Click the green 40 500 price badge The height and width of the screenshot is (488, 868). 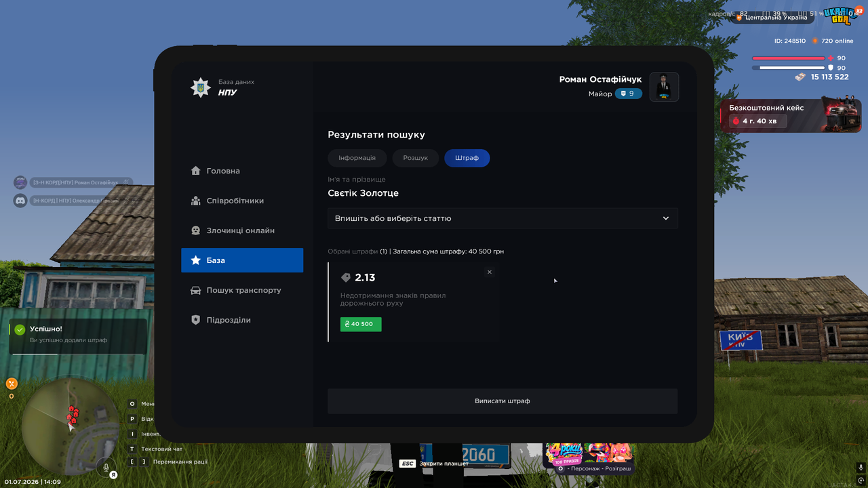point(361,324)
